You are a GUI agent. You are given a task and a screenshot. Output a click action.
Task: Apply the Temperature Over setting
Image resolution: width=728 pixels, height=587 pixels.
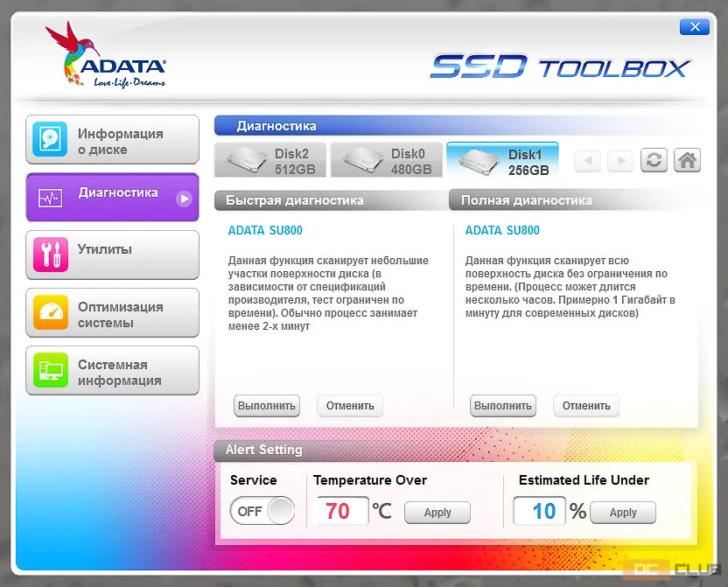click(437, 513)
